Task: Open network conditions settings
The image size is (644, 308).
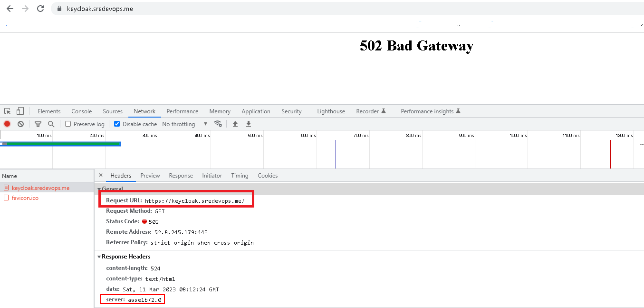Action: coord(218,123)
